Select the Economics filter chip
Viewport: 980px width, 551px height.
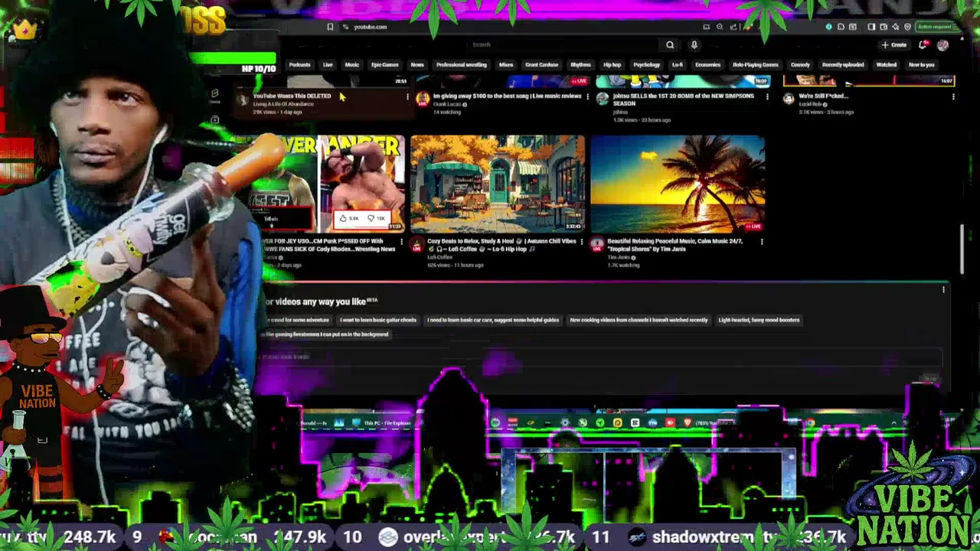tap(707, 65)
